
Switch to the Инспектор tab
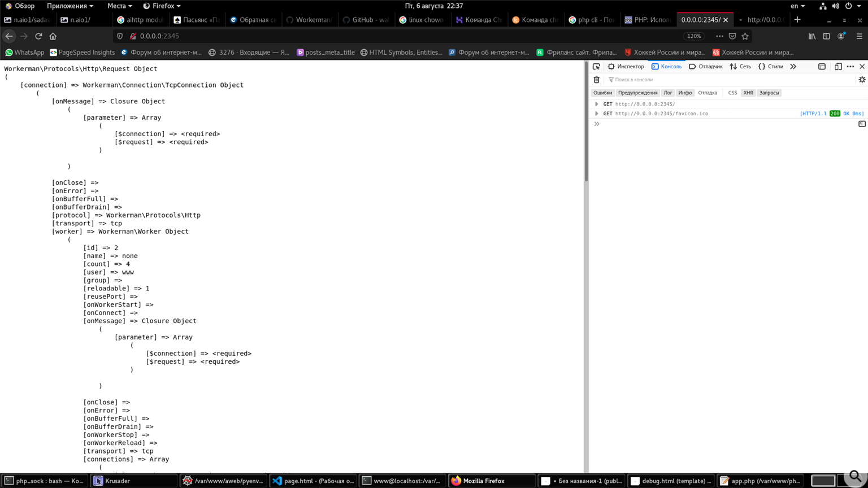tap(626, 67)
